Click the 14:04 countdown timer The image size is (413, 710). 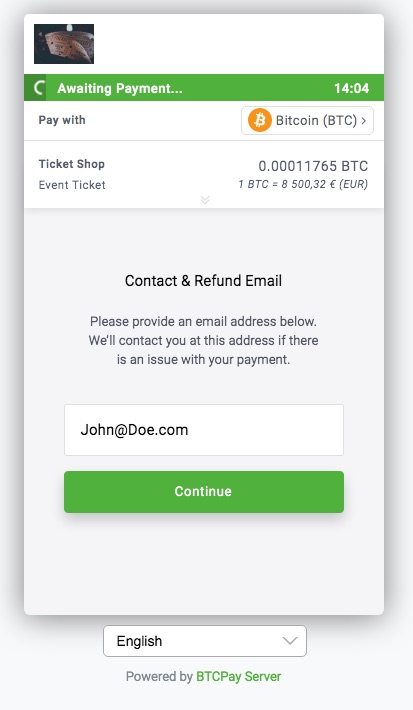point(351,88)
